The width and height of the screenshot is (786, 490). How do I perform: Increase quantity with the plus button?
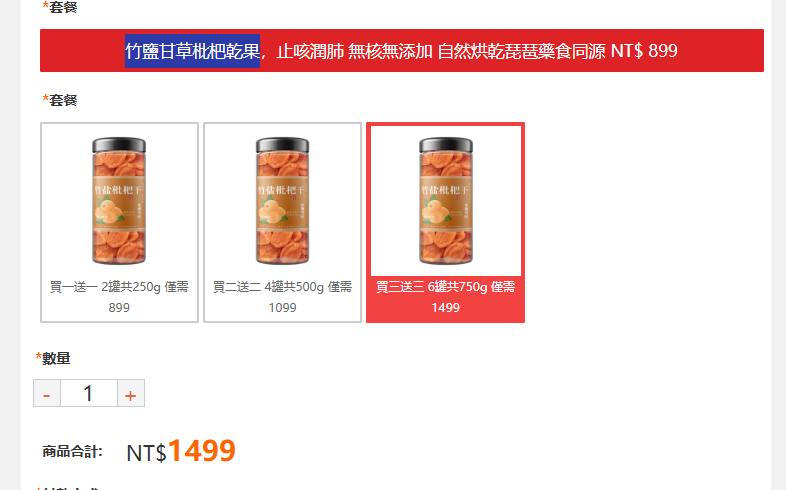coord(131,393)
